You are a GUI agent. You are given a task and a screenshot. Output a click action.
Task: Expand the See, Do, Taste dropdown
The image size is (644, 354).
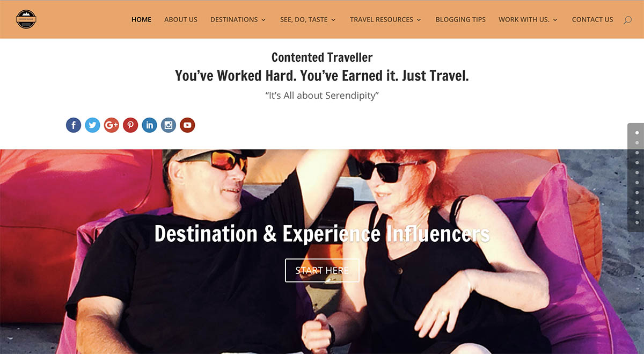pos(308,19)
